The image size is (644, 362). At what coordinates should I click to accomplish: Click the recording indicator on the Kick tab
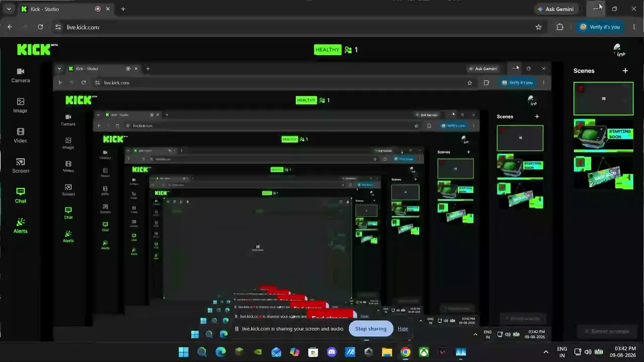click(x=98, y=9)
